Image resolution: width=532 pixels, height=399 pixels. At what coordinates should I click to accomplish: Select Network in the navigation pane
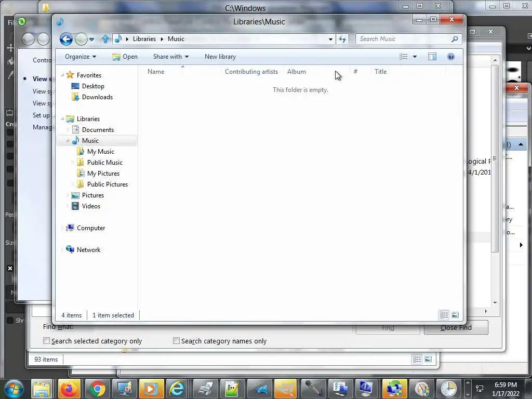coord(88,250)
